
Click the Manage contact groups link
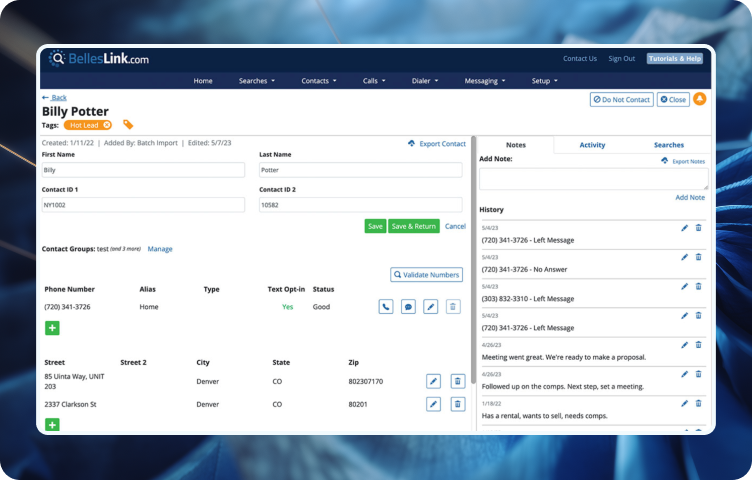[x=160, y=248]
